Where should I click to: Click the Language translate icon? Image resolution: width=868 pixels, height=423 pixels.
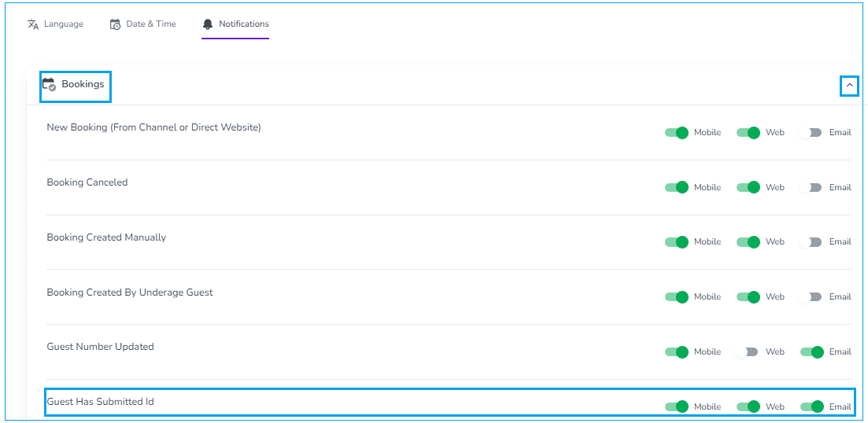tap(33, 24)
